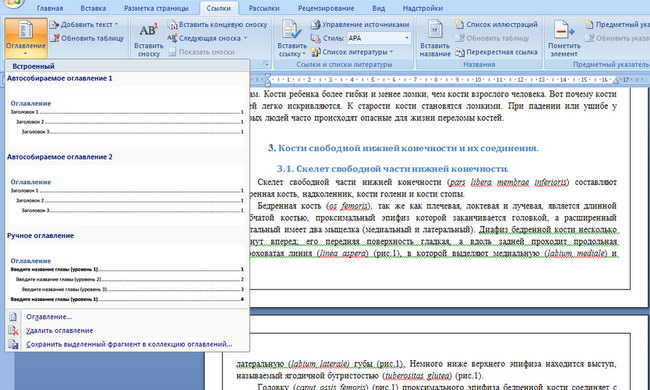Switch to the Вид tab

click(378, 8)
